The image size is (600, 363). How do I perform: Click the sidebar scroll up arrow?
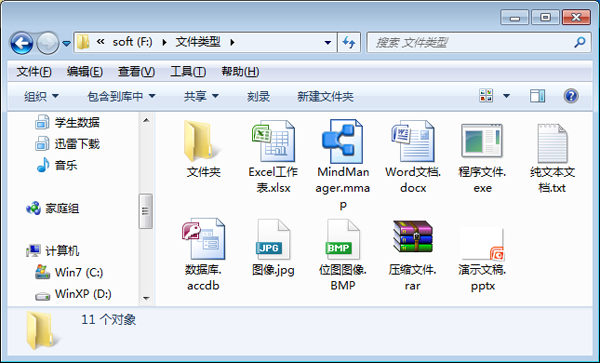(x=146, y=120)
